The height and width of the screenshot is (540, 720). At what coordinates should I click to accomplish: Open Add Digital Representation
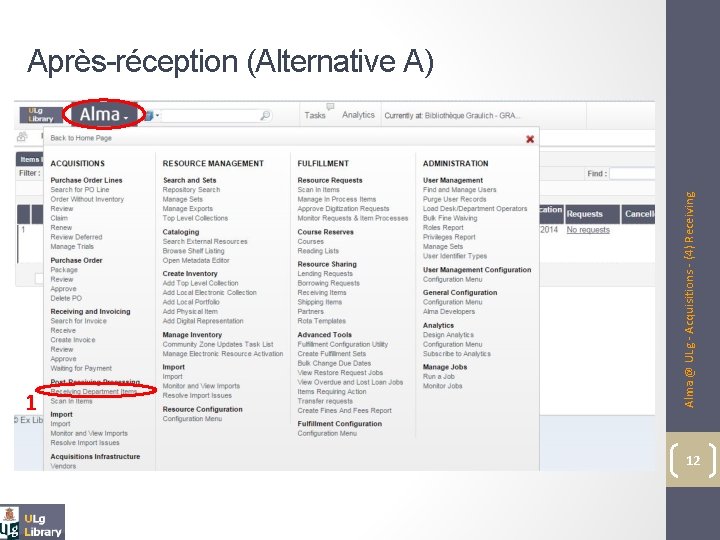(x=203, y=321)
